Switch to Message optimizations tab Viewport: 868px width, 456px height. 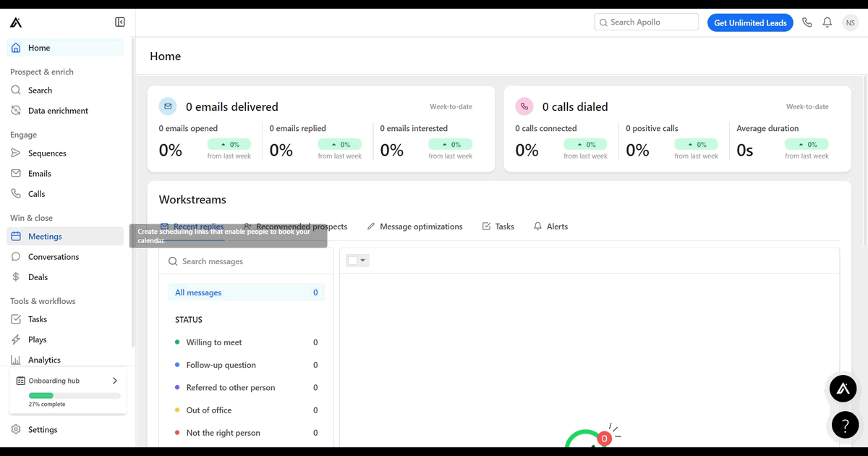[x=414, y=227]
